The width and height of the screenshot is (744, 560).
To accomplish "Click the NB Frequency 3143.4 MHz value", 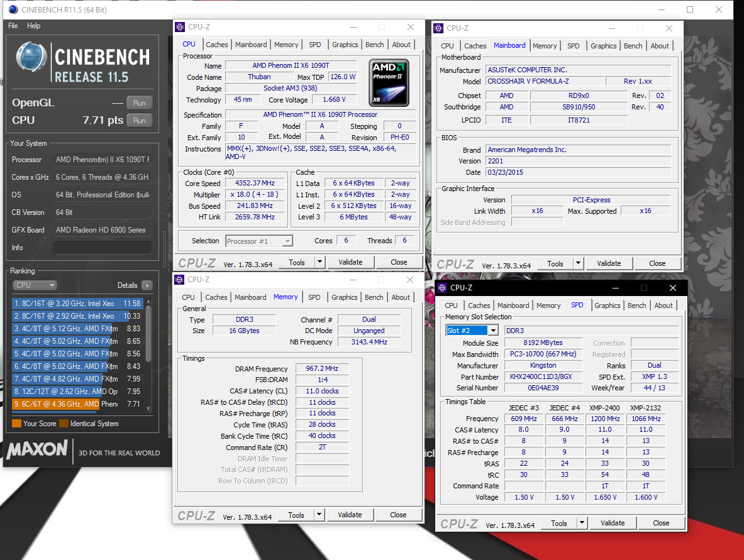I will coord(369,342).
